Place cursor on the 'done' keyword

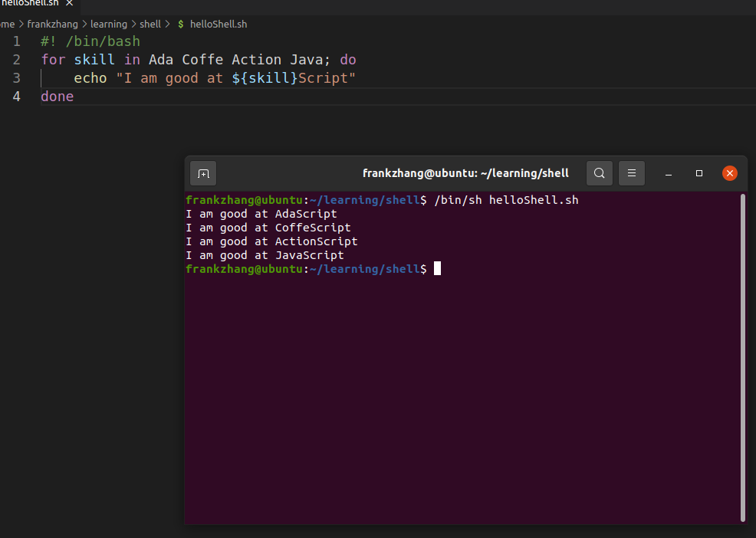point(58,97)
